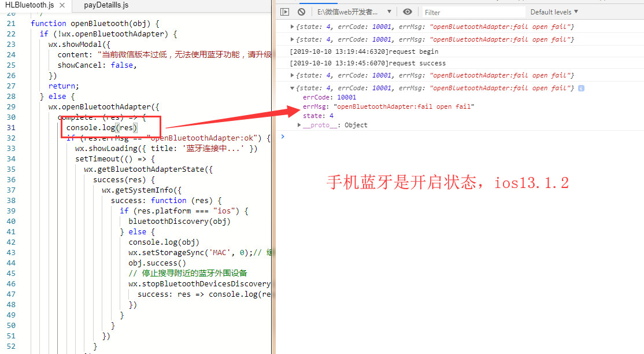
Task: Click the 'console.log(obj)' code line
Action: (x=164, y=242)
